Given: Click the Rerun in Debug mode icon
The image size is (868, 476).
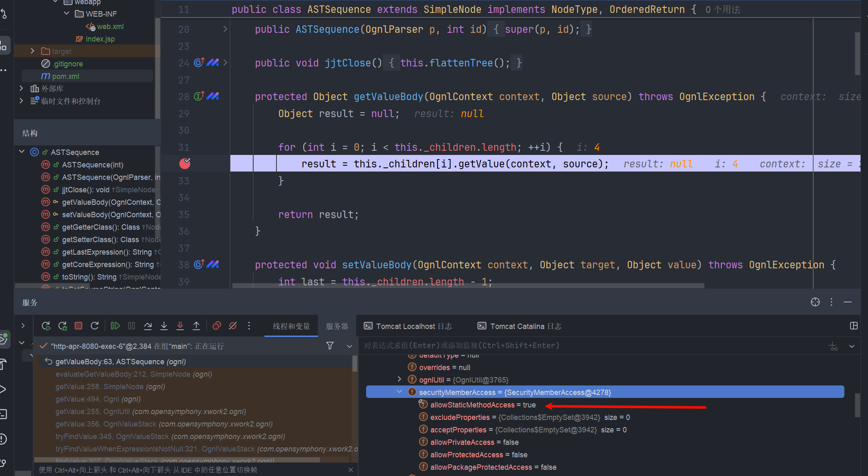Looking at the screenshot, I should (x=63, y=326).
